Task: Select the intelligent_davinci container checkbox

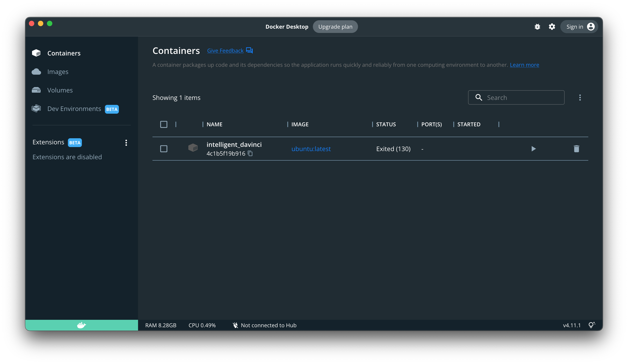Action: (x=164, y=149)
